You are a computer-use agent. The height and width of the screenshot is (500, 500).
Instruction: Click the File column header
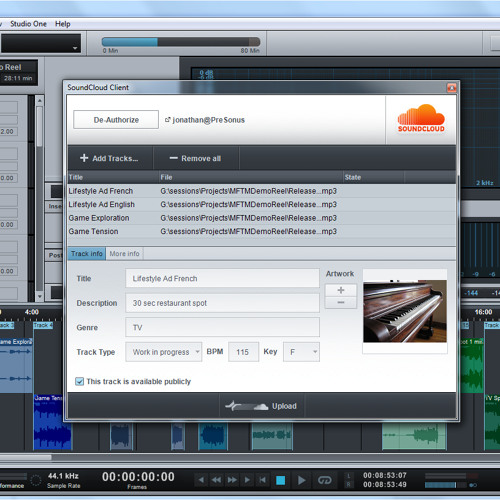(251, 177)
